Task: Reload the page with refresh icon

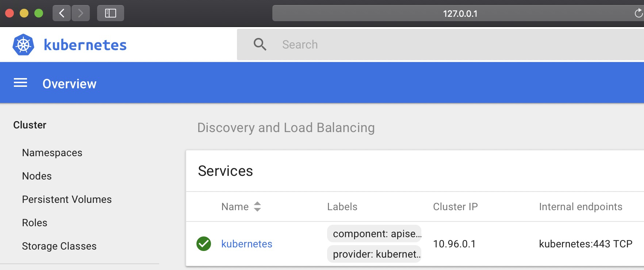Action: 638,13
